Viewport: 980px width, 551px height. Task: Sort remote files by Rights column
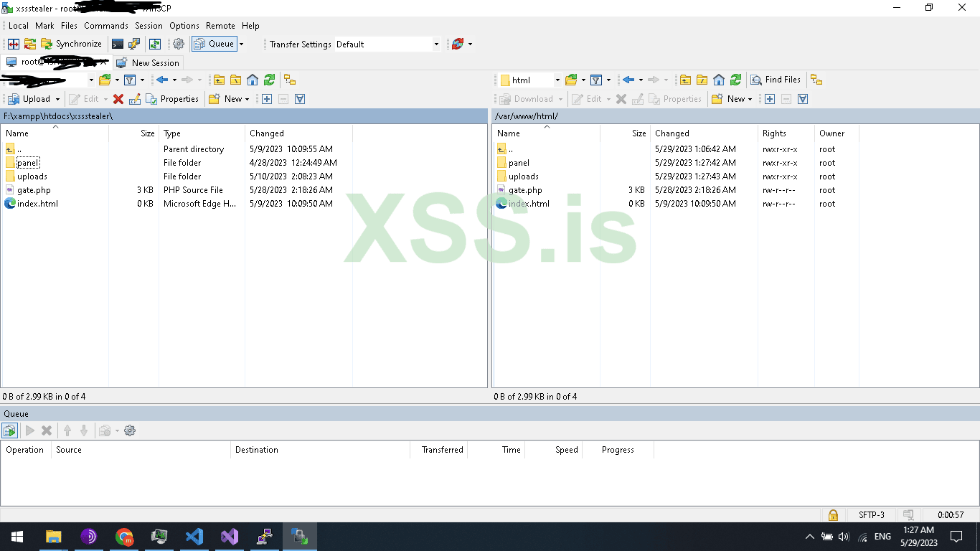point(786,133)
